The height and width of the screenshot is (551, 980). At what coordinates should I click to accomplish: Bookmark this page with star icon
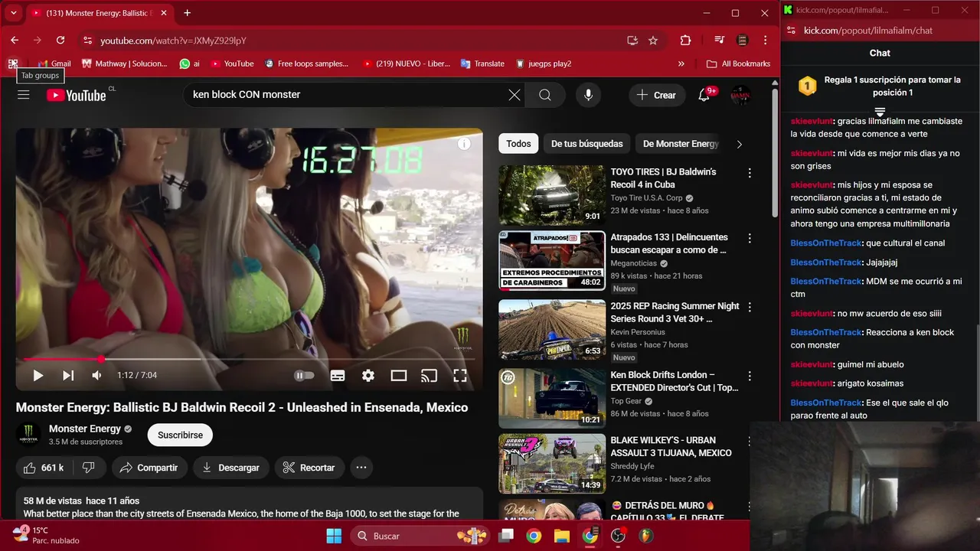[x=653, y=41]
